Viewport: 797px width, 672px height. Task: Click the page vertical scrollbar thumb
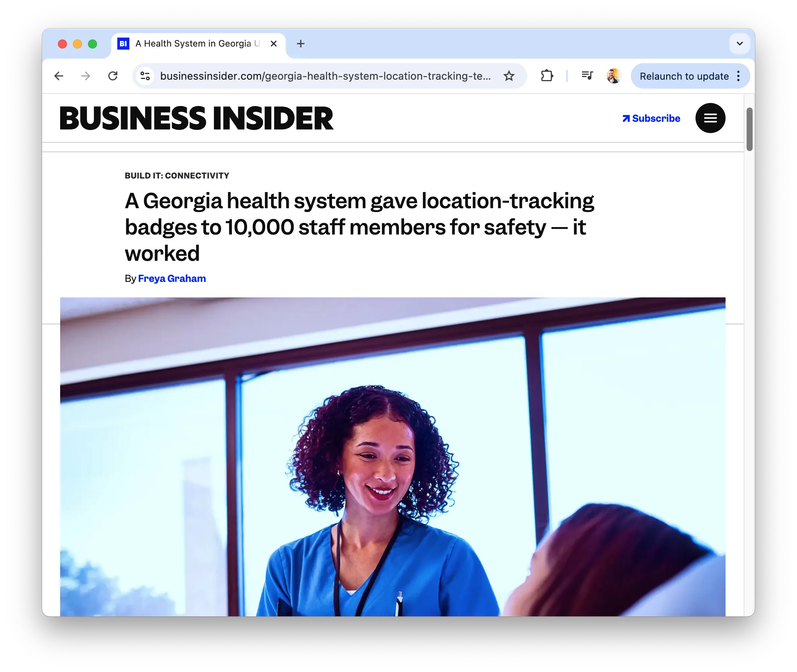(x=749, y=129)
